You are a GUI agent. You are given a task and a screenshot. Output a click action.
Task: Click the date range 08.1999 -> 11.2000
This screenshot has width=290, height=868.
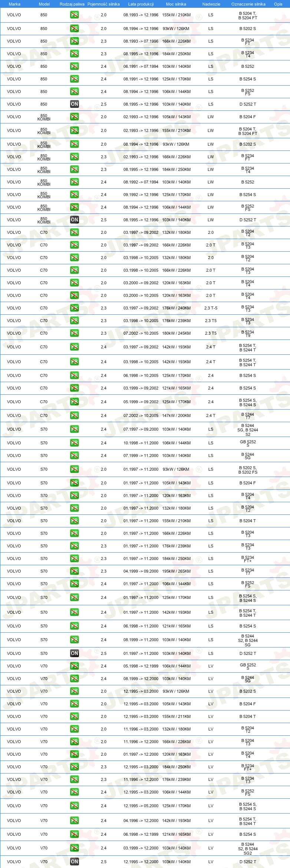[141, 640]
